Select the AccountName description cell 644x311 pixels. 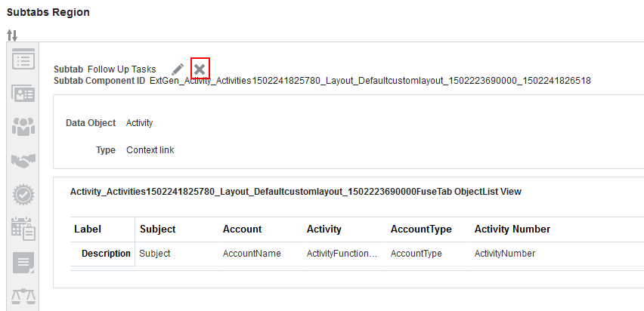click(x=252, y=254)
